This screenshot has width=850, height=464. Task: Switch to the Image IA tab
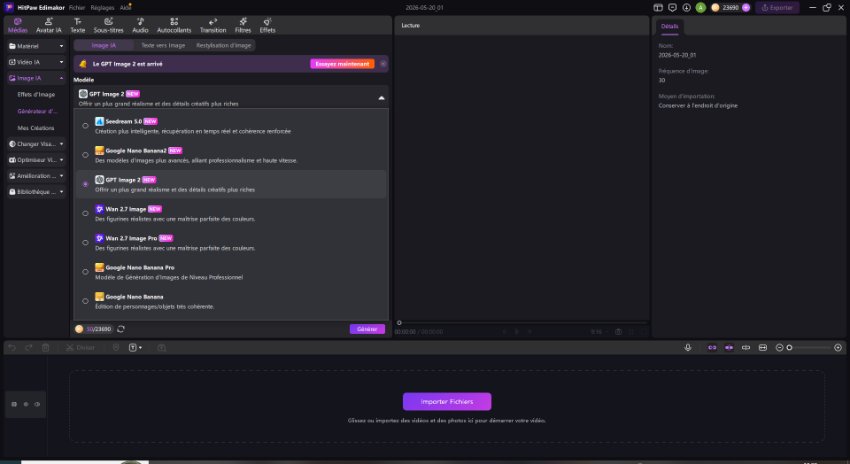click(x=104, y=46)
